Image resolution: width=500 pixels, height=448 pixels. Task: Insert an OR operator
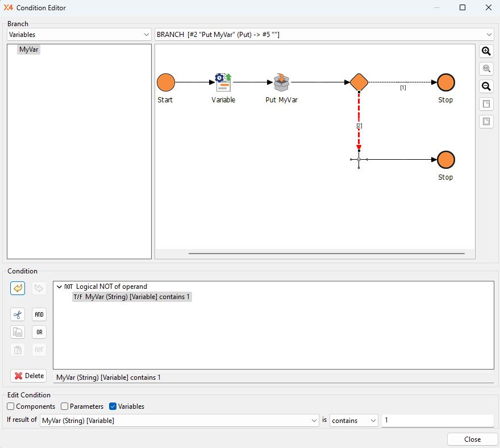click(39, 332)
